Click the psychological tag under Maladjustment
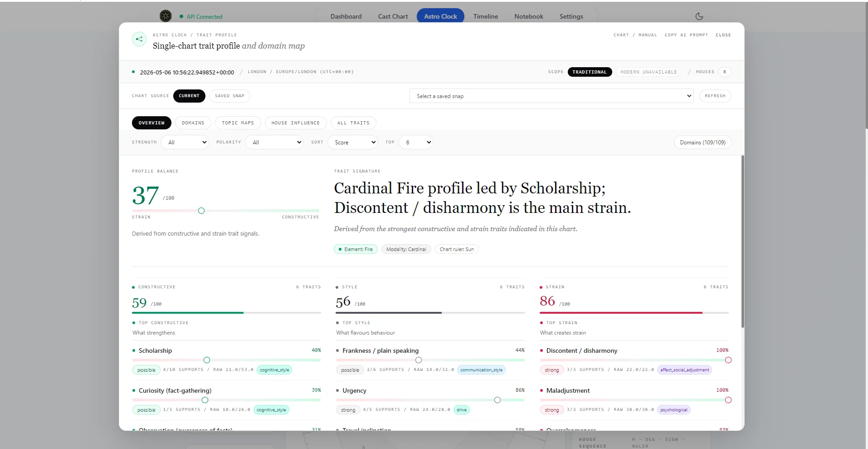The image size is (868, 449). pos(673,410)
